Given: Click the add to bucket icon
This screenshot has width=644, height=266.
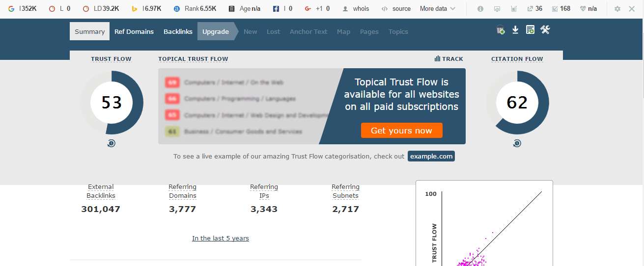Looking at the screenshot, I should (x=501, y=30).
